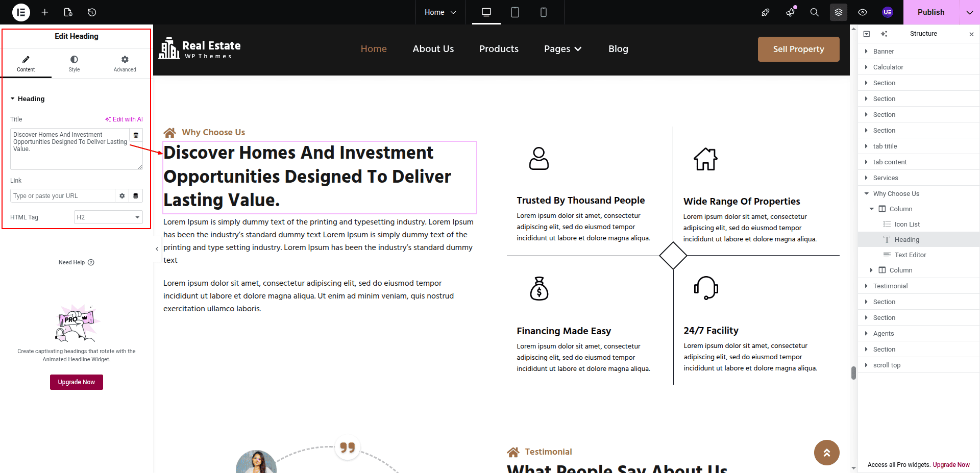
Task: Open the Elementor main menu logo
Action: tap(21, 12)
